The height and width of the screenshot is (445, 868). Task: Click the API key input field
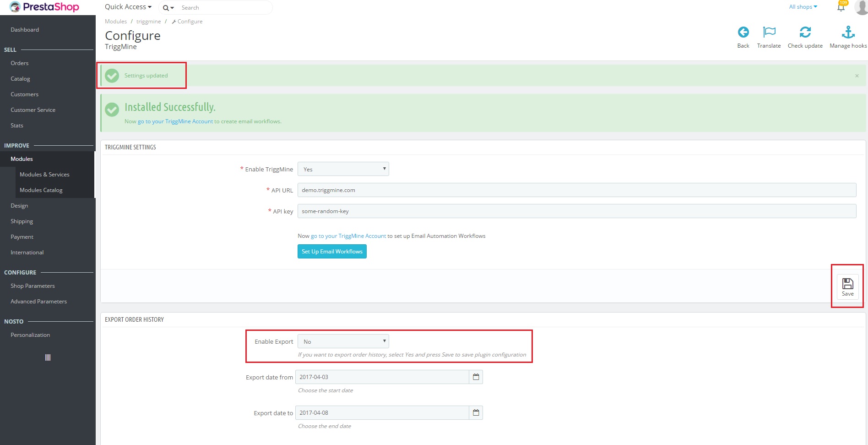(577, 211)
